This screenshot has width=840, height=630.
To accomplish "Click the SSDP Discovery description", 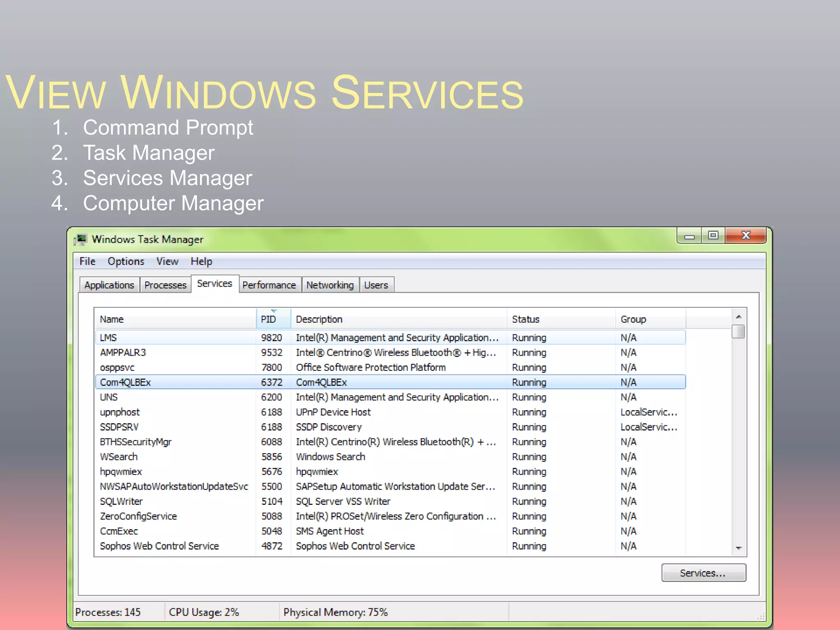I will tap(329, 427).
